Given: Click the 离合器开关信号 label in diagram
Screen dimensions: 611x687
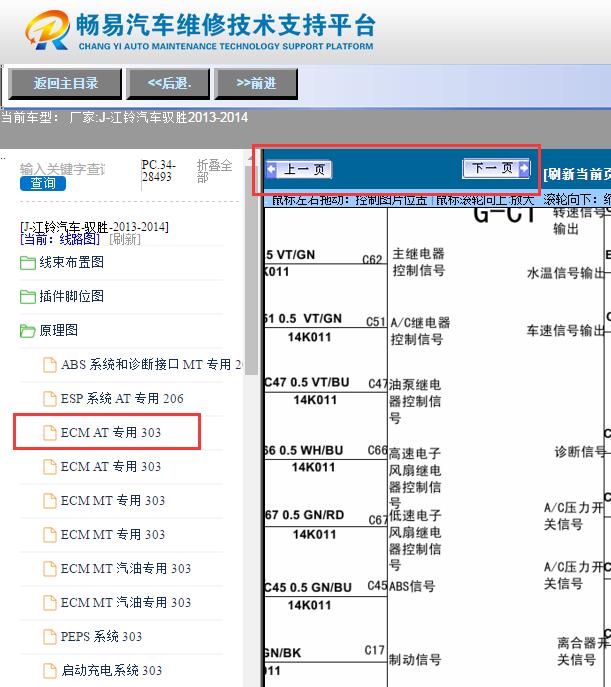Looking at the screenshot, I should coord(583,651).
